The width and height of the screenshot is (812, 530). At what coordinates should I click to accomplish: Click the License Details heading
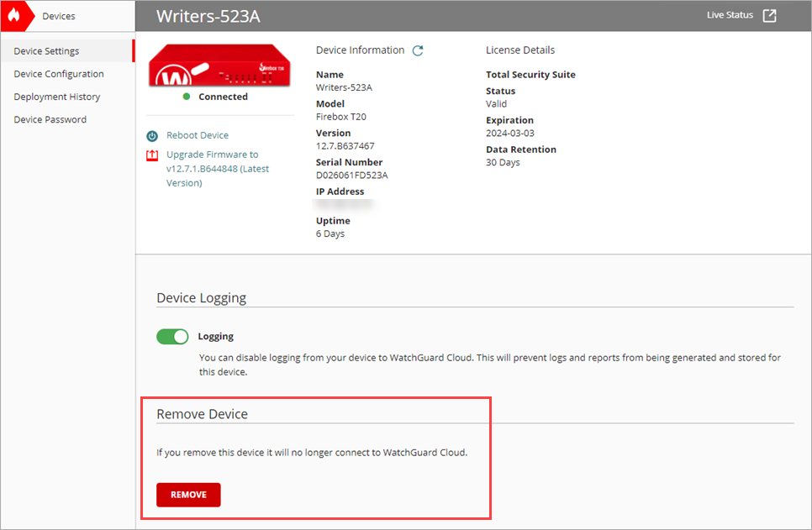coord(519,50)
